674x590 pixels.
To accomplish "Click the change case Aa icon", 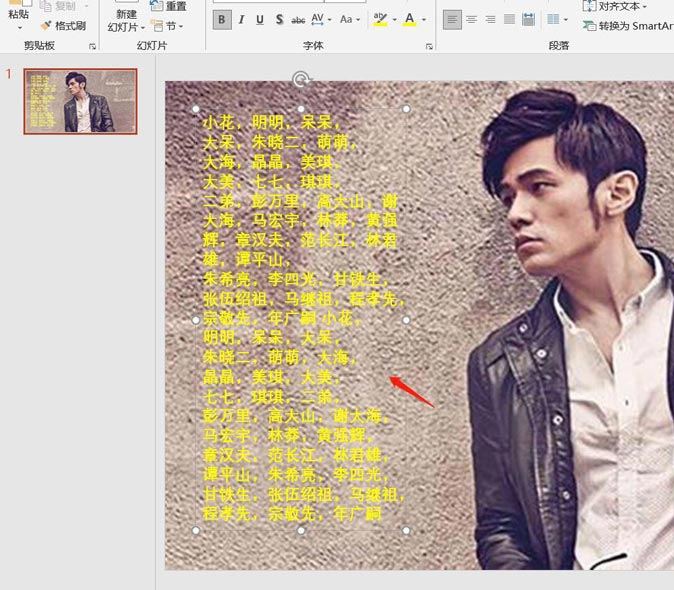I will 346,20.
